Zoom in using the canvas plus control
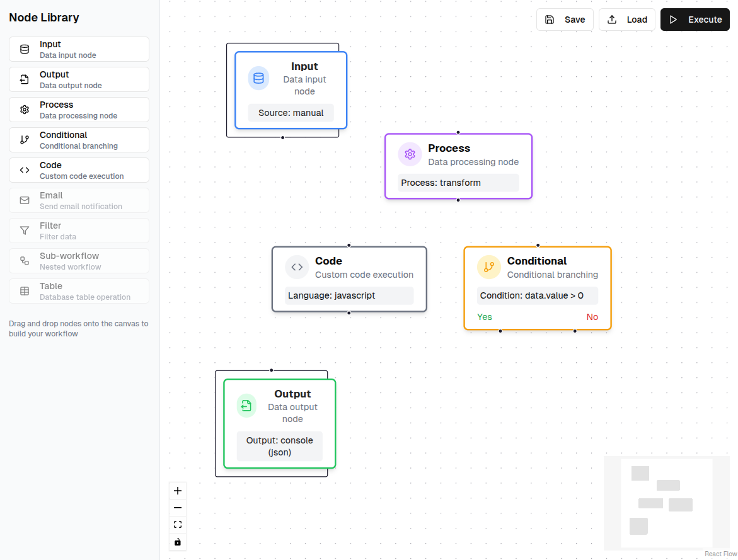 coord(178,490)
